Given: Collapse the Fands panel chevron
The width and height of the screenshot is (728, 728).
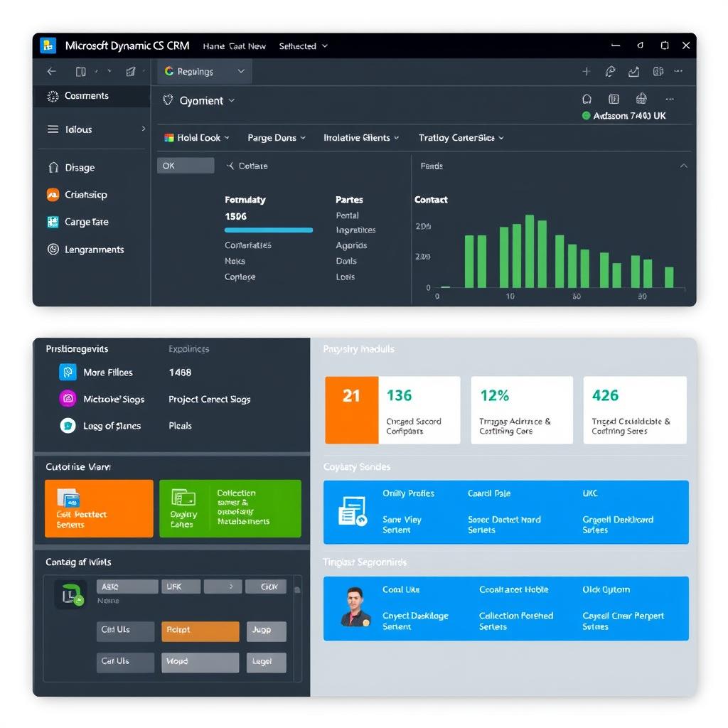Looking at the screenshot, I should pyautogui.click(x=683, y=166).
